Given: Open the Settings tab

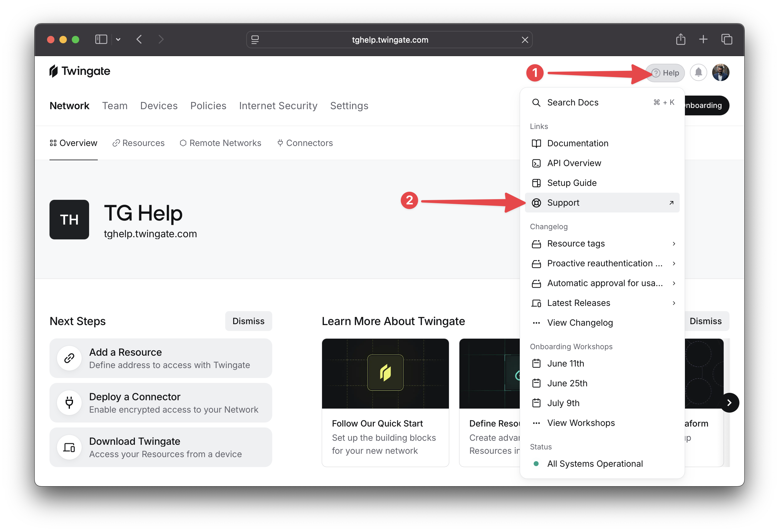Looking at the screenshot, I should click(x=349, y=106).
